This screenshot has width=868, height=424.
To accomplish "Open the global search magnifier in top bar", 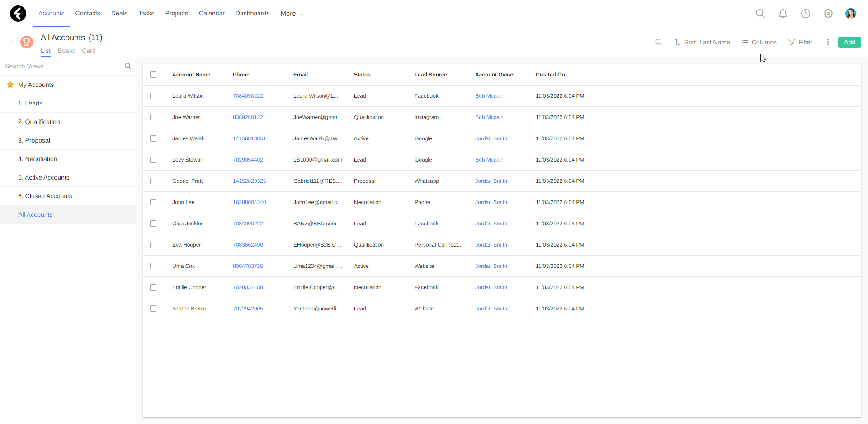I will click(760, 14).
